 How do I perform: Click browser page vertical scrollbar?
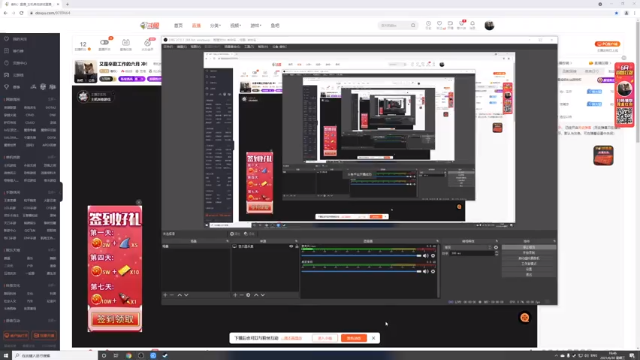(x=637, y=82)
